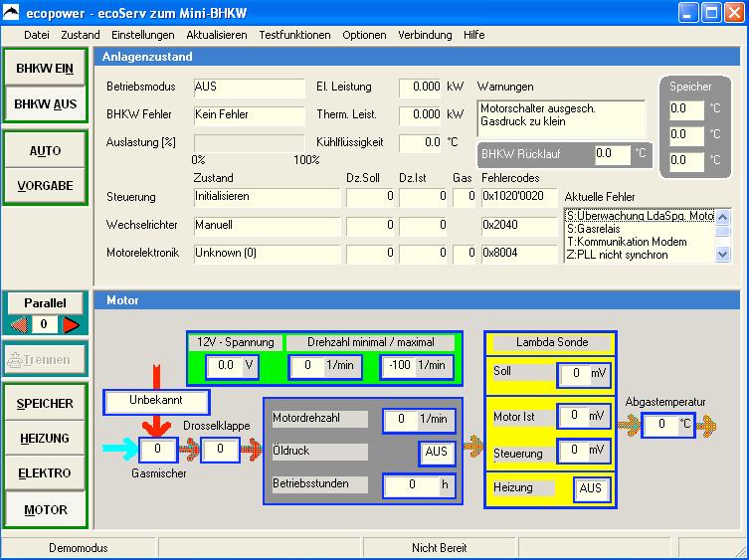
Task: Click Fehlercode field 0x2040
Action: (519, 226)
